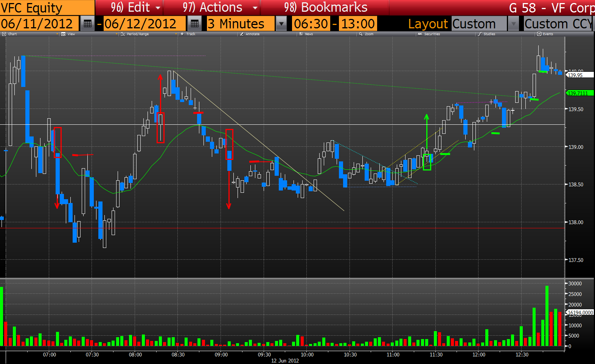This screenshot has height=364, width=595.
Task: Click the G 58 - VF Corp title
Action: click(x=552, y=8)
